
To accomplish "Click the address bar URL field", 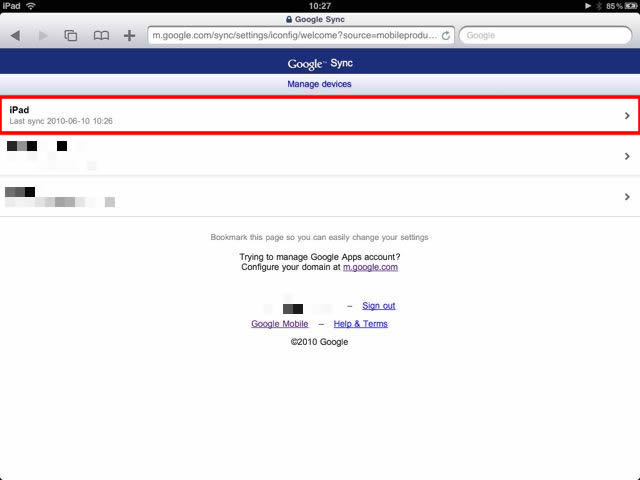I will click(301, 36).
